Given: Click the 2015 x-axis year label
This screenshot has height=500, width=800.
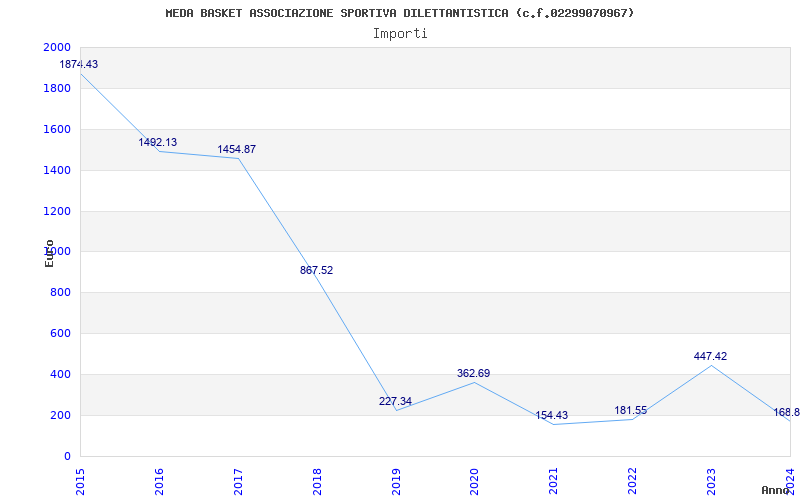Looking at the screenshot, I should pyautogui.click(x=80, y=482).
